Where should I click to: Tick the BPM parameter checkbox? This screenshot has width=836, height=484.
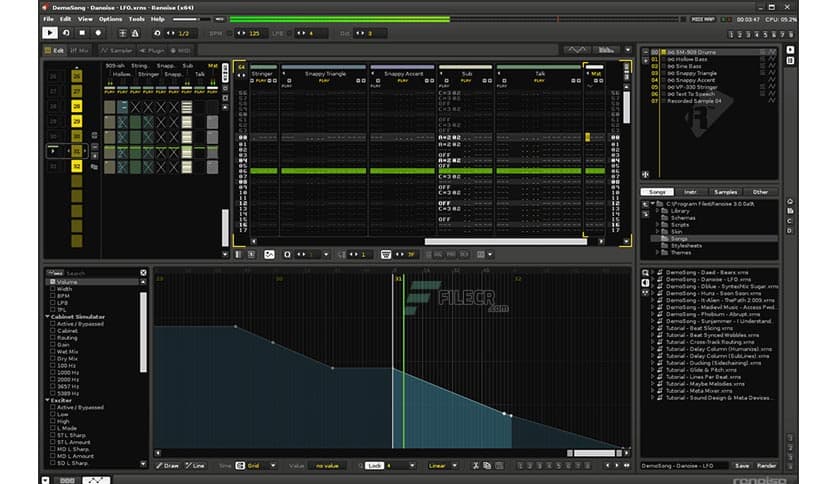(x=52, y=295)
